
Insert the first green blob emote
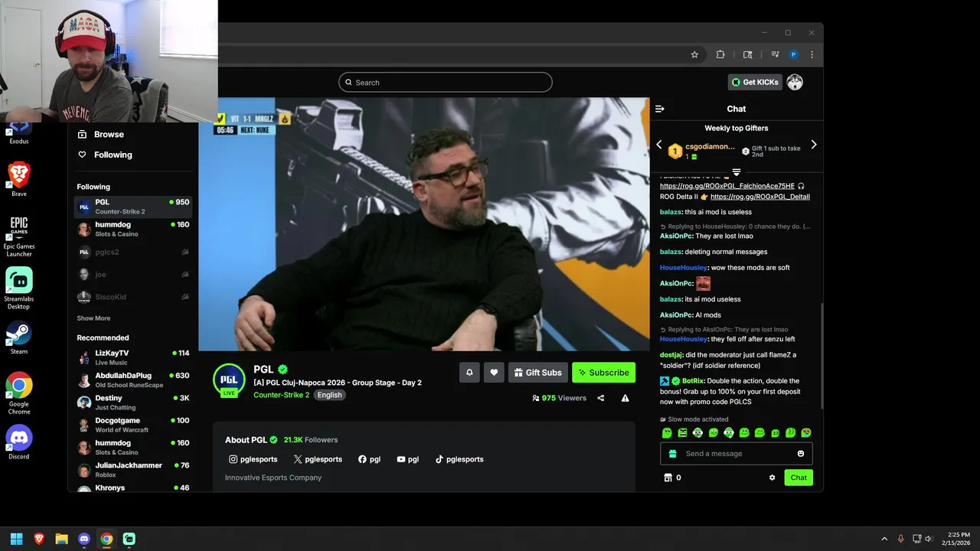point(667,433)
